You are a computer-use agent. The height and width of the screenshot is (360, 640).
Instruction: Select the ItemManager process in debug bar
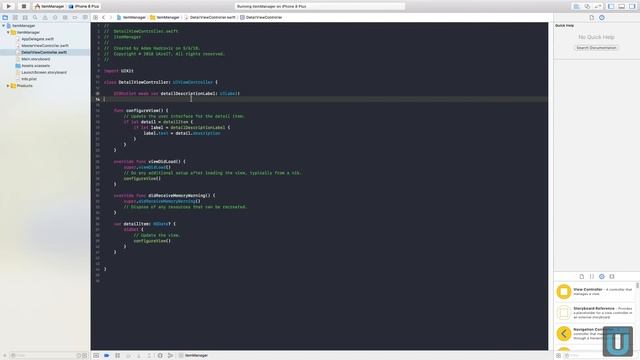pos(193,356)
